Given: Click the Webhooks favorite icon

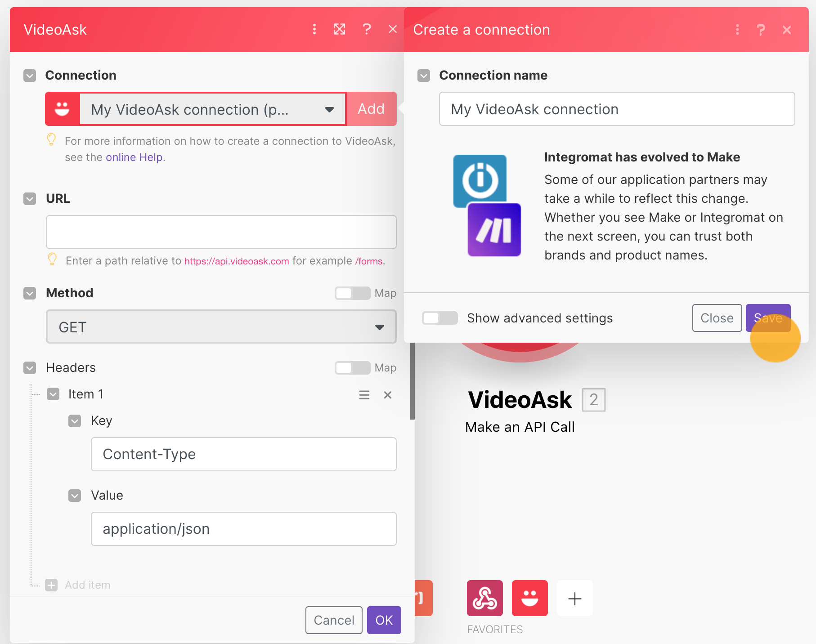Looking at the screenshot, I should 485,598.
